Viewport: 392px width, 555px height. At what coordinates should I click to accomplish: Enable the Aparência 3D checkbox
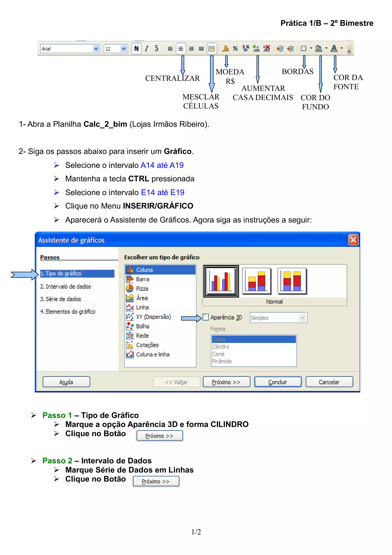pyautogui.click(x=206, y=317)
